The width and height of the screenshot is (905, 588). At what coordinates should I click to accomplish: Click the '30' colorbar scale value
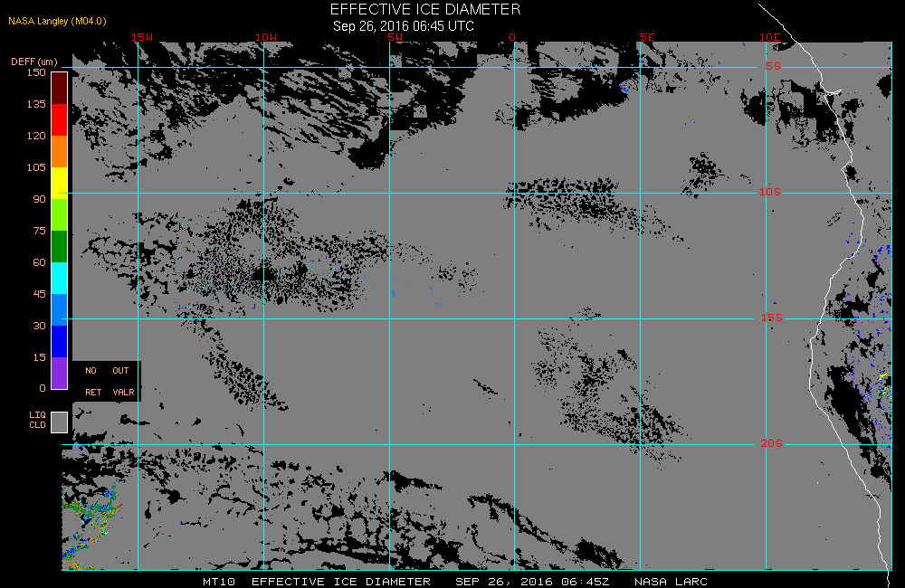click(x=39, y=326)
